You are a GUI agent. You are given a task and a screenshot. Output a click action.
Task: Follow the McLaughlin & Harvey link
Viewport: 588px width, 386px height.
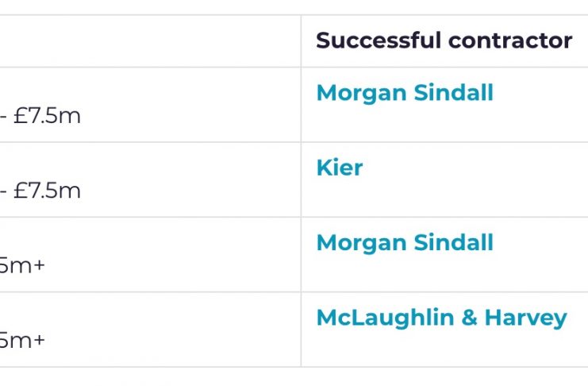441,318
